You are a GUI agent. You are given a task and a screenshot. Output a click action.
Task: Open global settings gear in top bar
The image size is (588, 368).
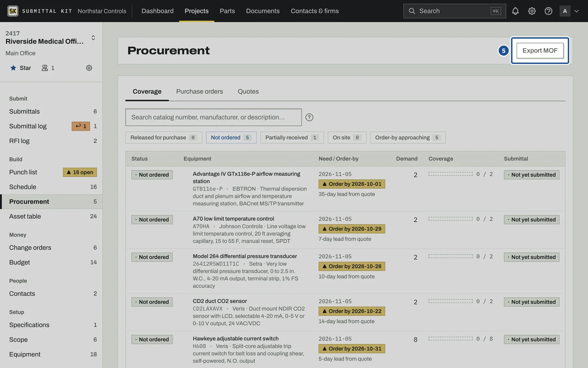pos(532,11)
